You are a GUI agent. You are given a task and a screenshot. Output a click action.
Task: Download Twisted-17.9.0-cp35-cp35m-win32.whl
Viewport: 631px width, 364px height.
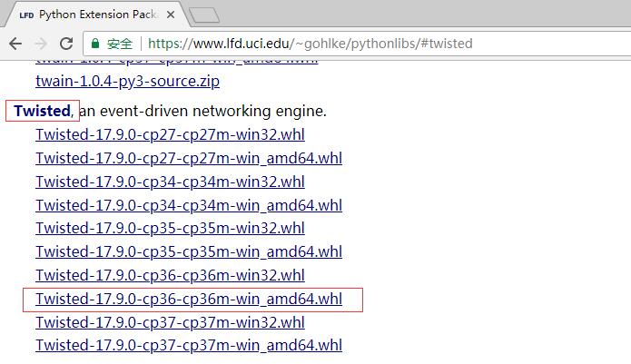(170, 228)
